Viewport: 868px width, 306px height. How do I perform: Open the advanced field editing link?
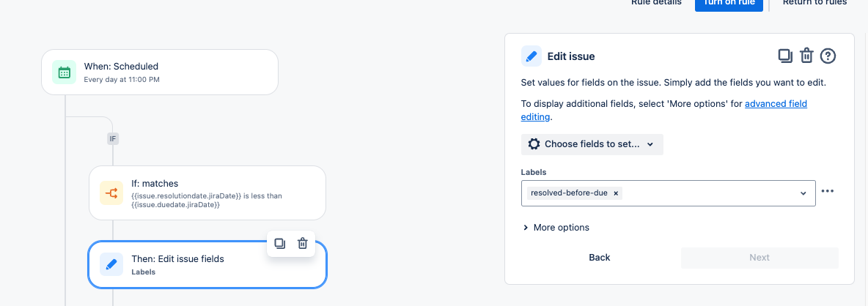776,104
